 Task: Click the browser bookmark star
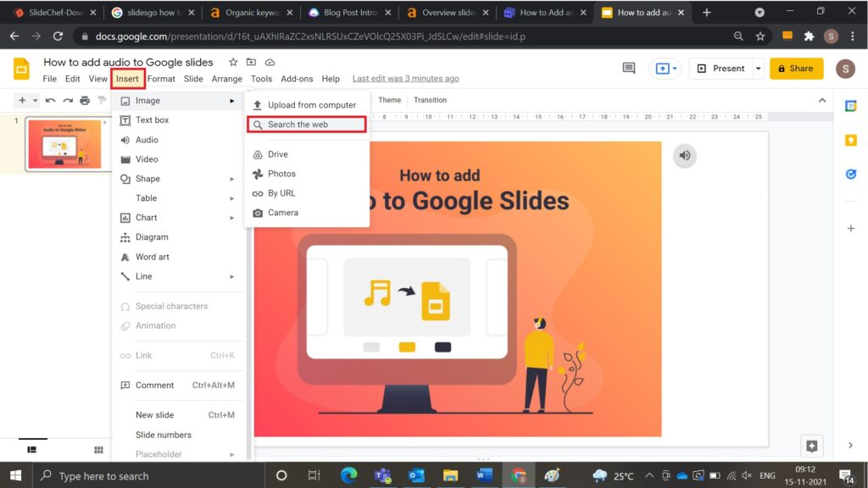coord(760,36)
